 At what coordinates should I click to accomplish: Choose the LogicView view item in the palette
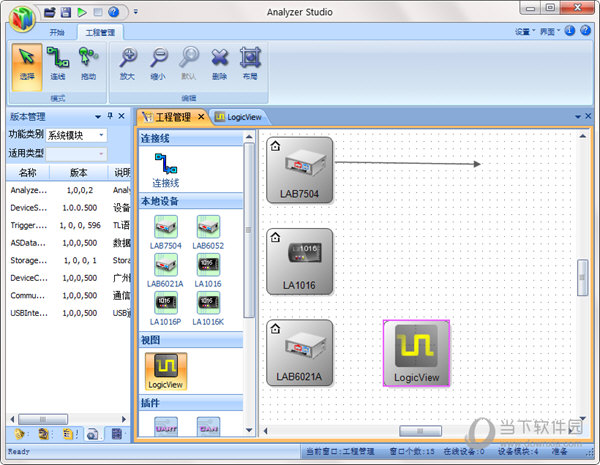pos(166,371)
